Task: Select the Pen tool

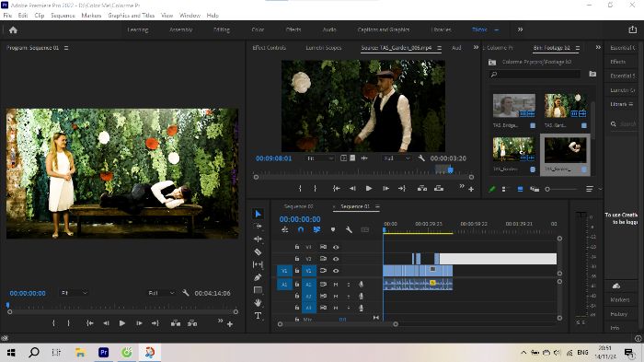Action: click(x=258, y=277)
